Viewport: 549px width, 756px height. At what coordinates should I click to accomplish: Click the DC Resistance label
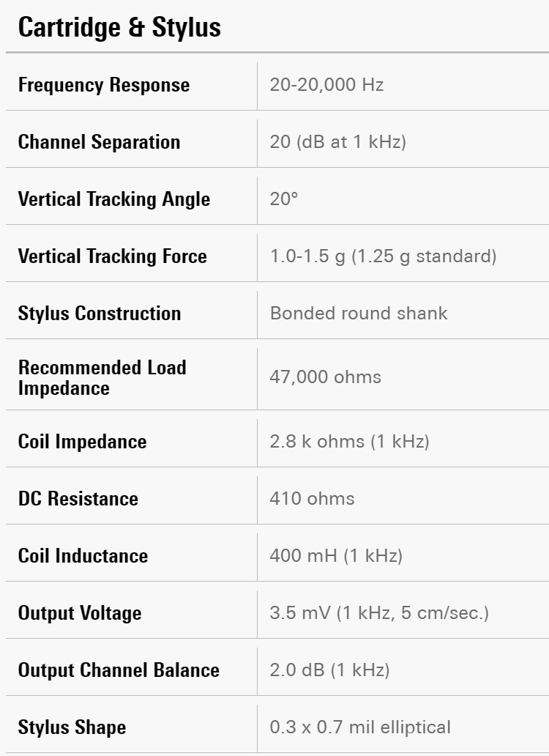tap(78, 499)
